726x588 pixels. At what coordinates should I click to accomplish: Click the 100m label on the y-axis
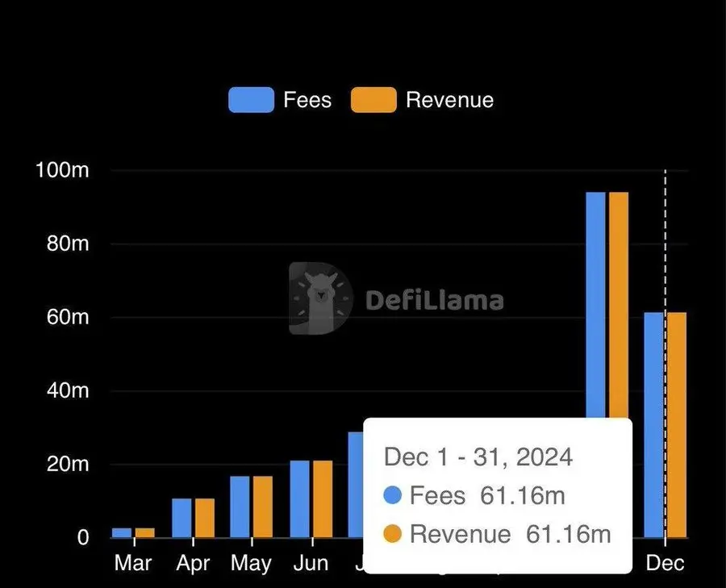[x=61, y=171]
